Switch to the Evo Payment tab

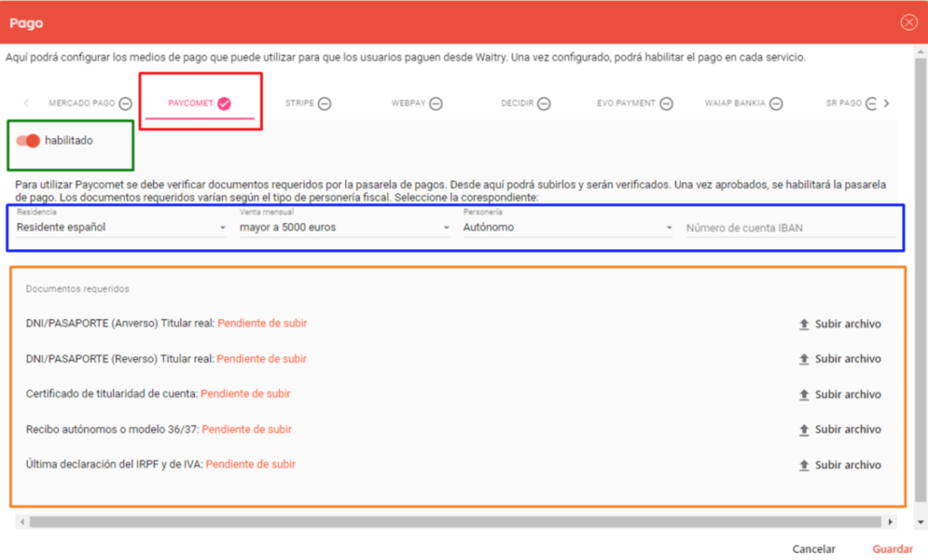point(634,103)
